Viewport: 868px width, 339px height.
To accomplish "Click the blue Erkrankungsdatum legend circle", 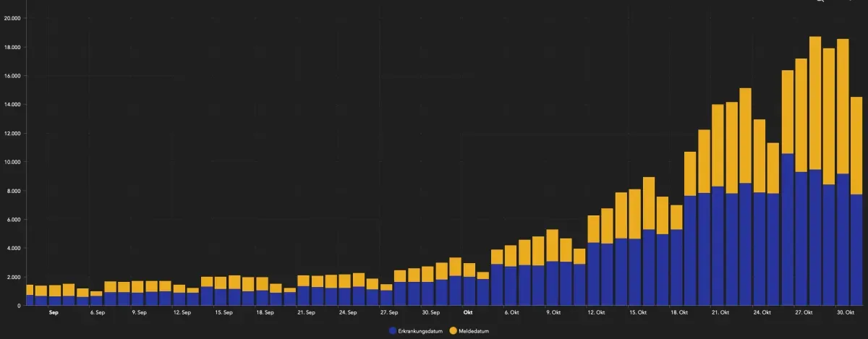I will tap(393, 330).
